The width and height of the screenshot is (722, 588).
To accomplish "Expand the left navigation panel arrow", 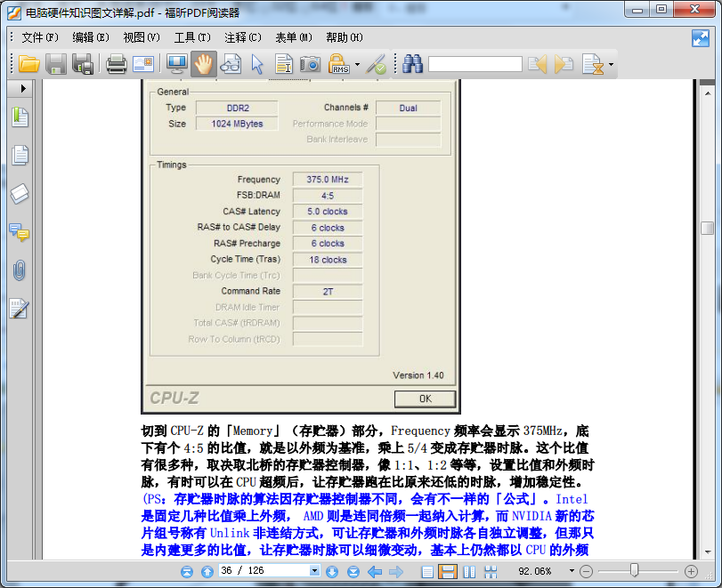I will 23,88.
